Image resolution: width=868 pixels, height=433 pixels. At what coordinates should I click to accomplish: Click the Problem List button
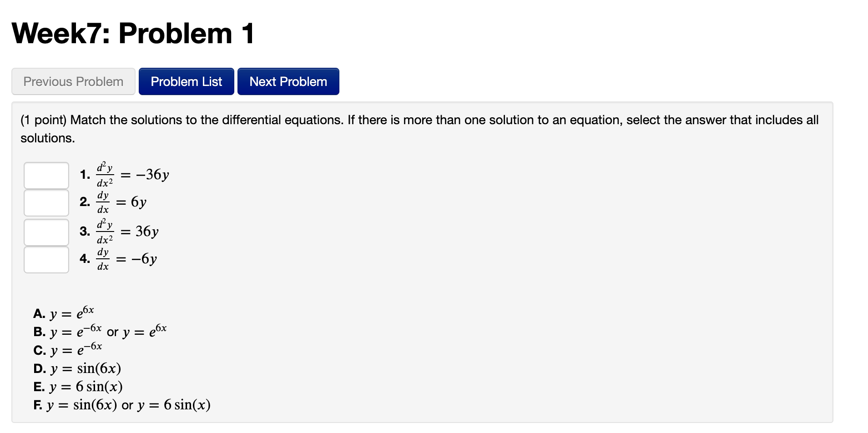click(x=186, y=81)
